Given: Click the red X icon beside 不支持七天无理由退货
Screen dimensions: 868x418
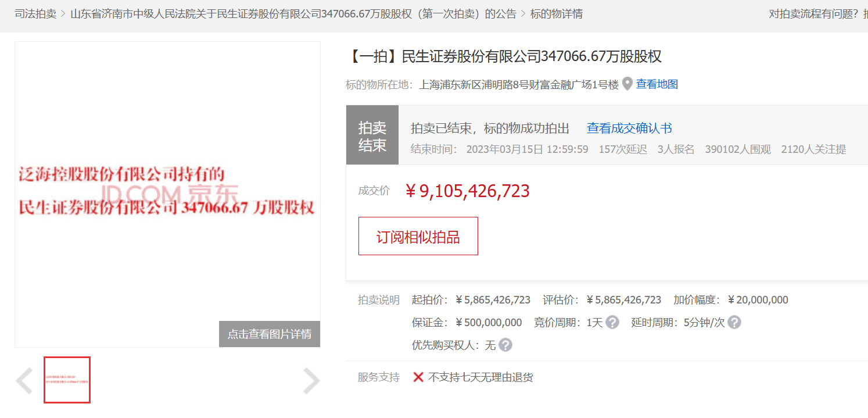Looking at the screenshot, I should (x=418, y=377).
